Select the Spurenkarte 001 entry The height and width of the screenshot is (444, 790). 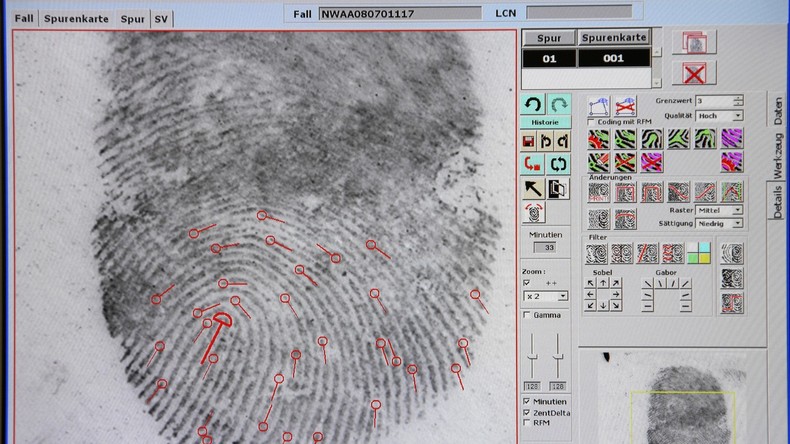[614, 58]
